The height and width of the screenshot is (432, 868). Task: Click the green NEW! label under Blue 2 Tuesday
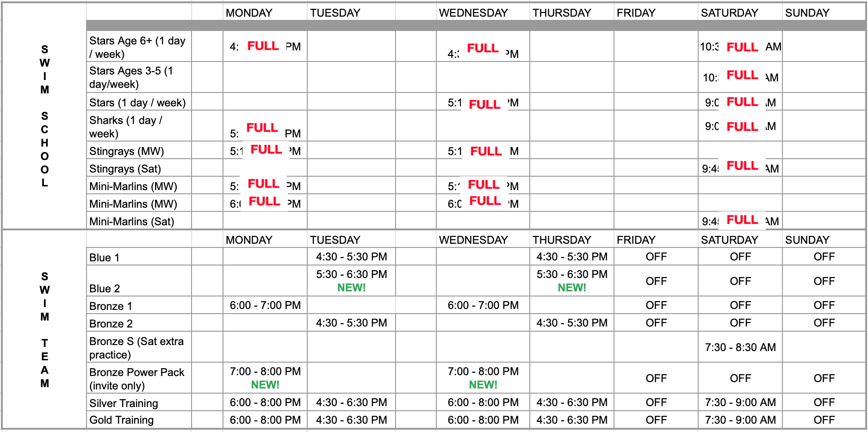click(x=351, y=288)
